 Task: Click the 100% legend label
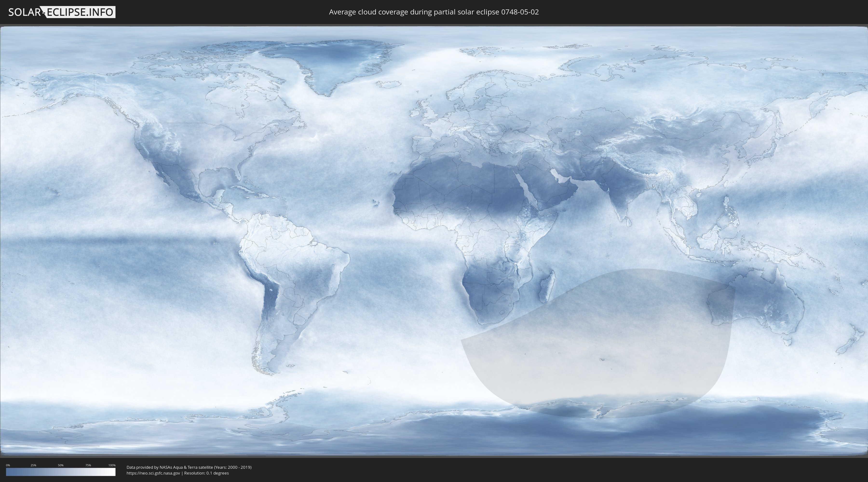pos(112,465)
